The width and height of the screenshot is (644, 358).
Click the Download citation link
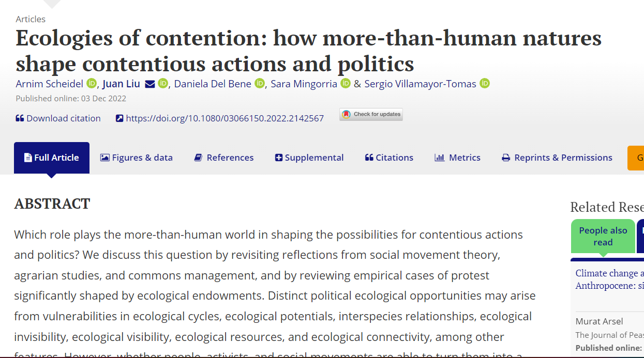58,118
